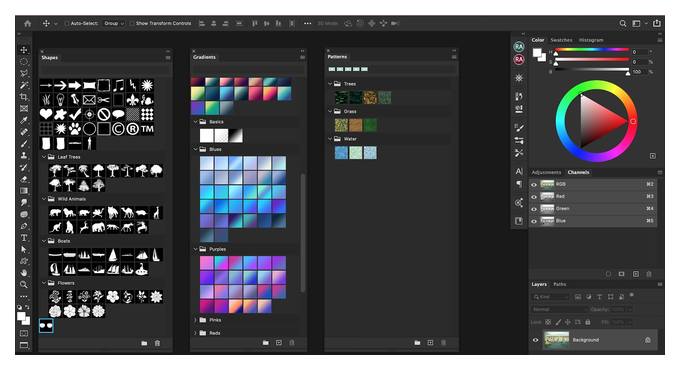
Task: Switch to the Swatches tab
Action: click(x=561, y=40)
